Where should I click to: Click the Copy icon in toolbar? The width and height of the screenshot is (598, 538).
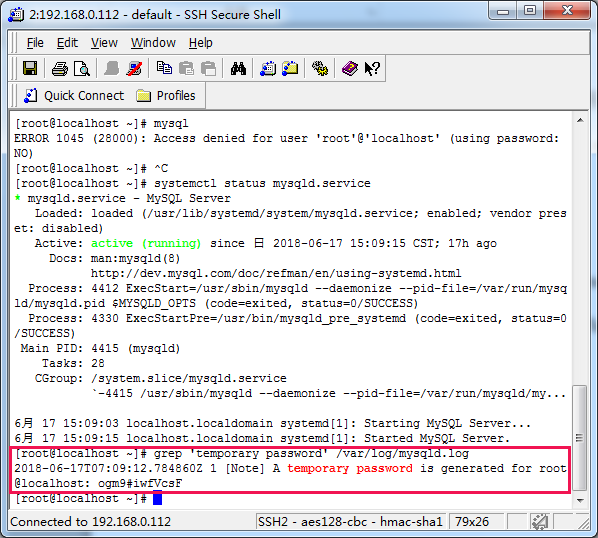click(x=164, y=68)
